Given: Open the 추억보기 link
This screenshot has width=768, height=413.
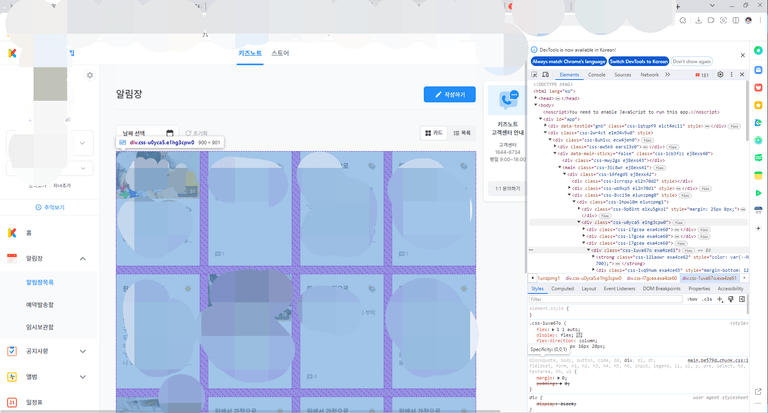Looking at the screenshot, I should pos(50,207).
